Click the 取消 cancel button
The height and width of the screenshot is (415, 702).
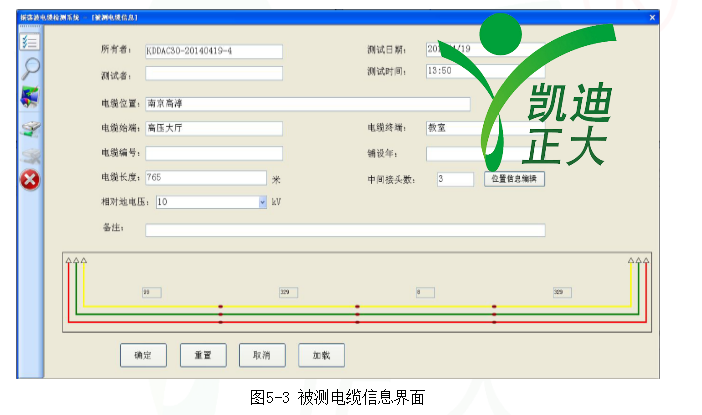pos(262,354)
